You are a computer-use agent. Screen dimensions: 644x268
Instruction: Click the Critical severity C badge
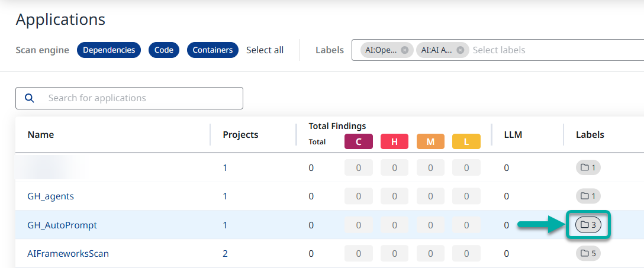click(359, 141)
